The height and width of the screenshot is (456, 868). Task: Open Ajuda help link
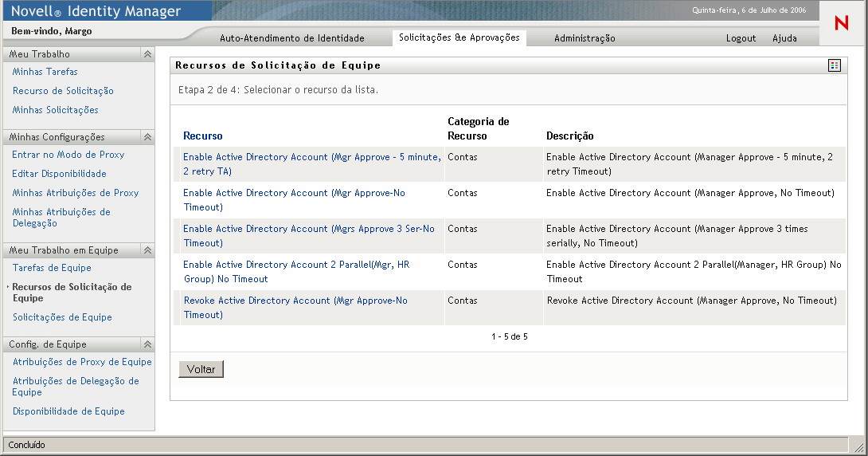784,38
